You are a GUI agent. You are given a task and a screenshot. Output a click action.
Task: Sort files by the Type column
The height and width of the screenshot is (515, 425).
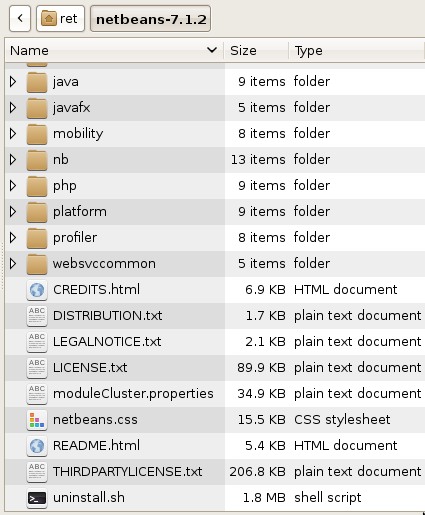[x=357, y=51]
